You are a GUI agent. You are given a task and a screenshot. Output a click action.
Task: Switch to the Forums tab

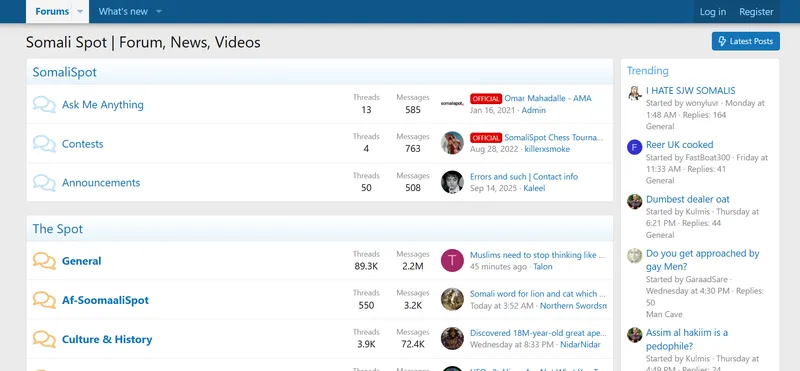point(52,12)
